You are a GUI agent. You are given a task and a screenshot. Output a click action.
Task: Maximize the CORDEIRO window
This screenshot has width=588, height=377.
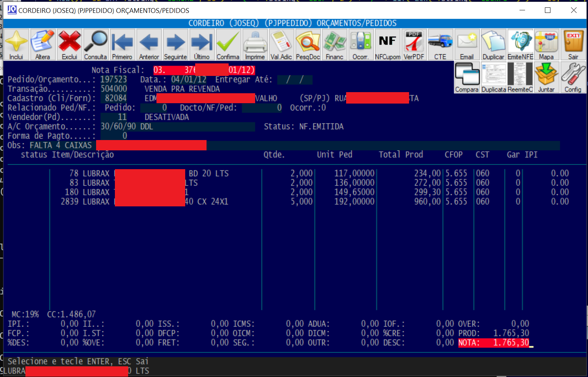point(548,10)
